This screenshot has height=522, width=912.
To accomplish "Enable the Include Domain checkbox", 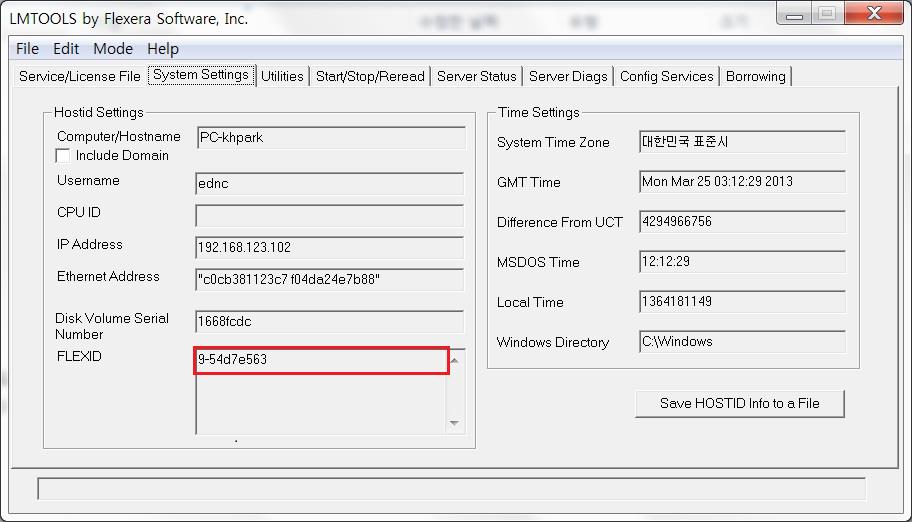I will pos(62,156).
